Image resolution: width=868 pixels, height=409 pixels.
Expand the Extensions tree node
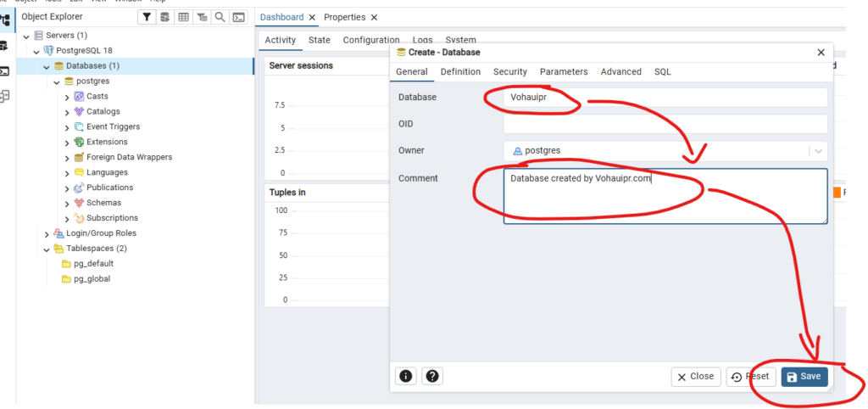[x=67, y=142]
